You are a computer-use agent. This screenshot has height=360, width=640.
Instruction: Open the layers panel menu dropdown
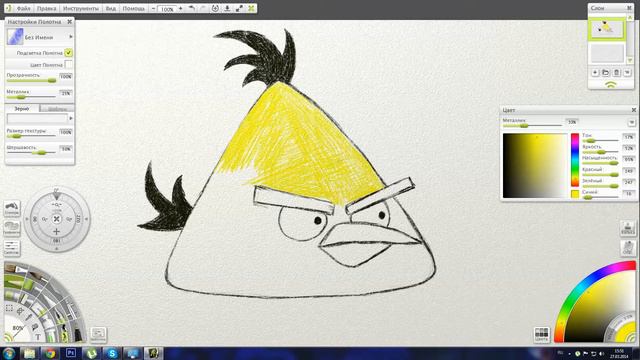[x=627, y=73]
